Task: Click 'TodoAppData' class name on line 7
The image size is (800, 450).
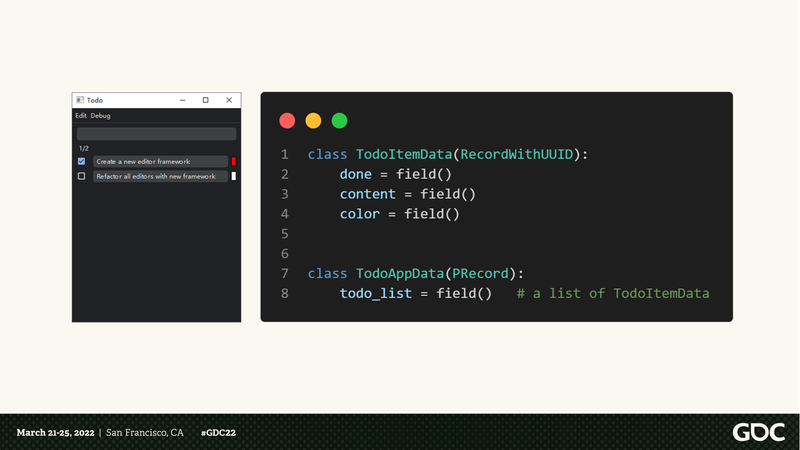Action: (x=399, y=273)
